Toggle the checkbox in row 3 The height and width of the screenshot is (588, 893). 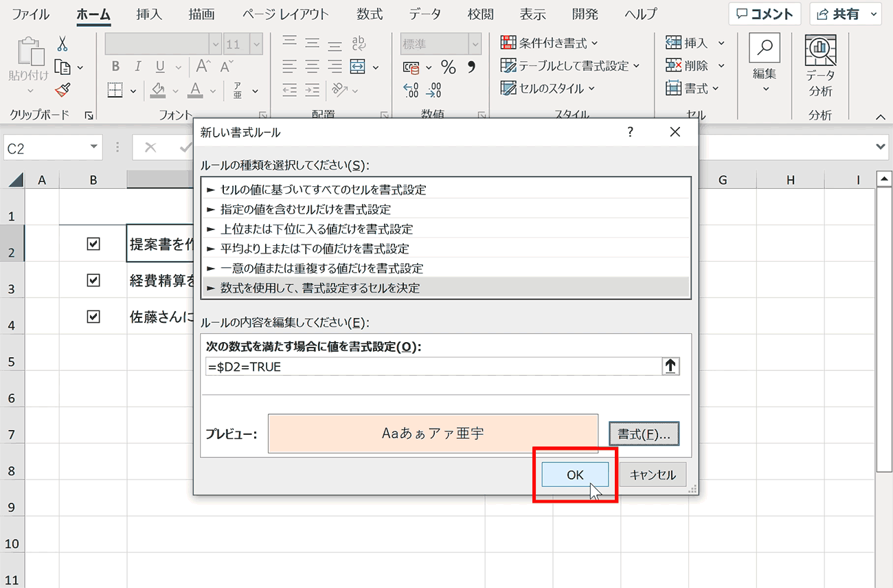[94, 280]
